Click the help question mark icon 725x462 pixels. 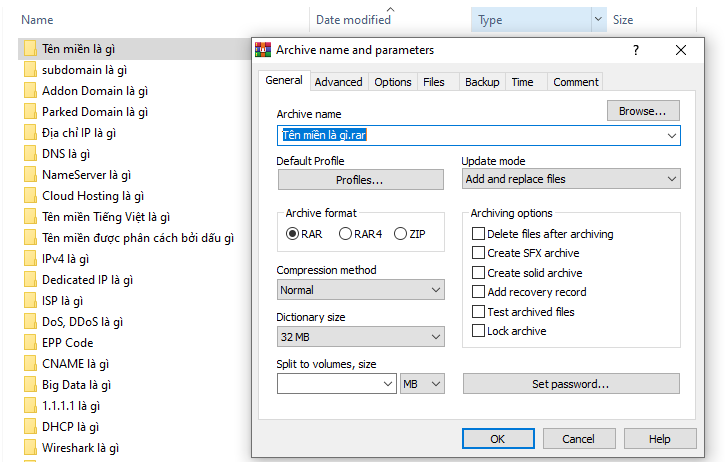pyautogui.click(x=636, y=49)
